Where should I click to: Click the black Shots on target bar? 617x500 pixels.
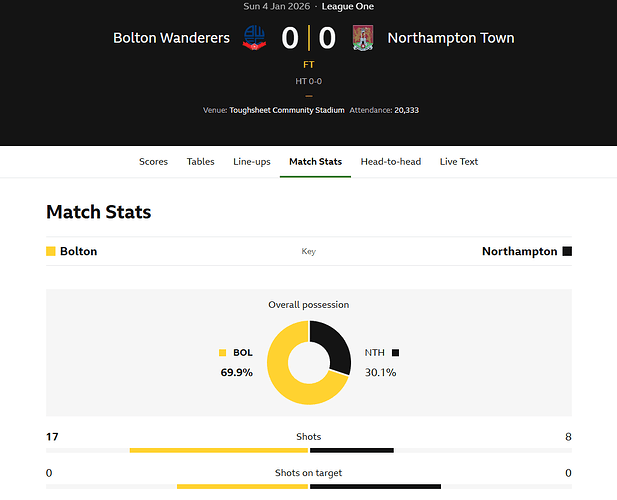[x=375, y=487]
